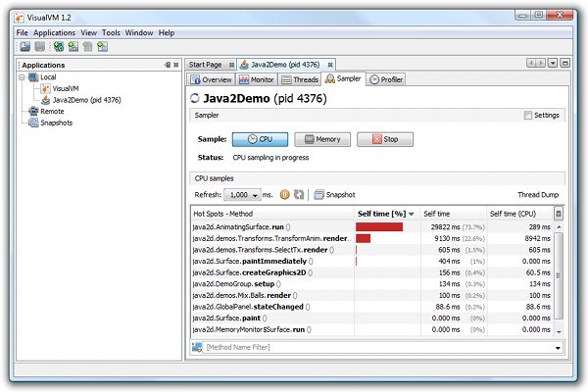Close the Start Page tab

pos(231,65)
